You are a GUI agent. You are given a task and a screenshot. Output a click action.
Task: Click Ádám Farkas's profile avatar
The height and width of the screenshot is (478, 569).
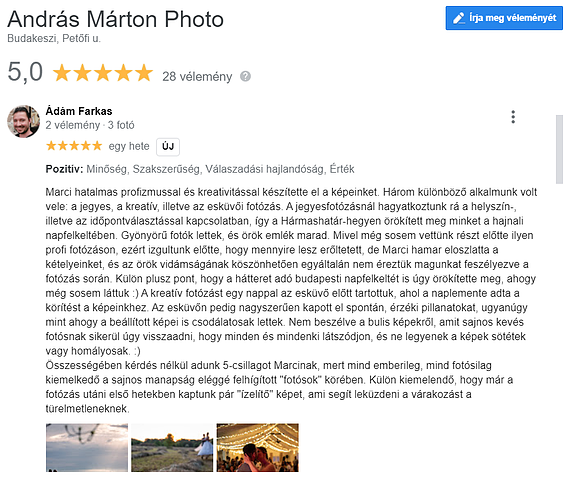(24, 122)
